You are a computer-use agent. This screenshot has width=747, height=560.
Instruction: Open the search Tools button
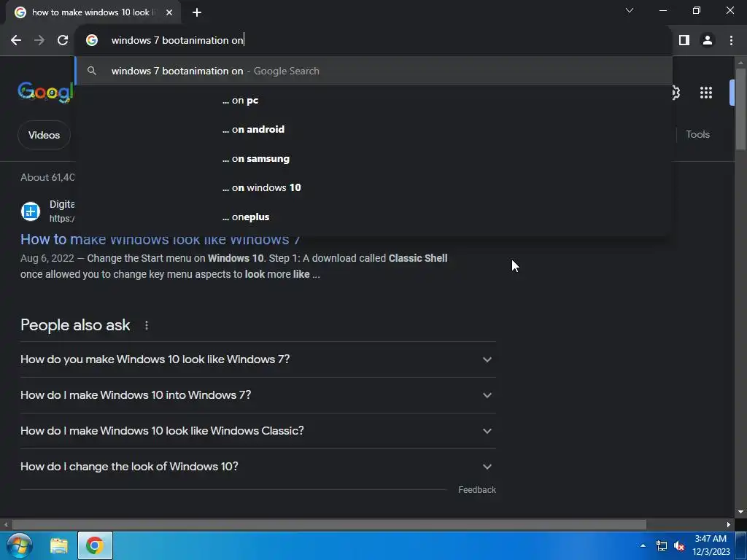[697, 135]
